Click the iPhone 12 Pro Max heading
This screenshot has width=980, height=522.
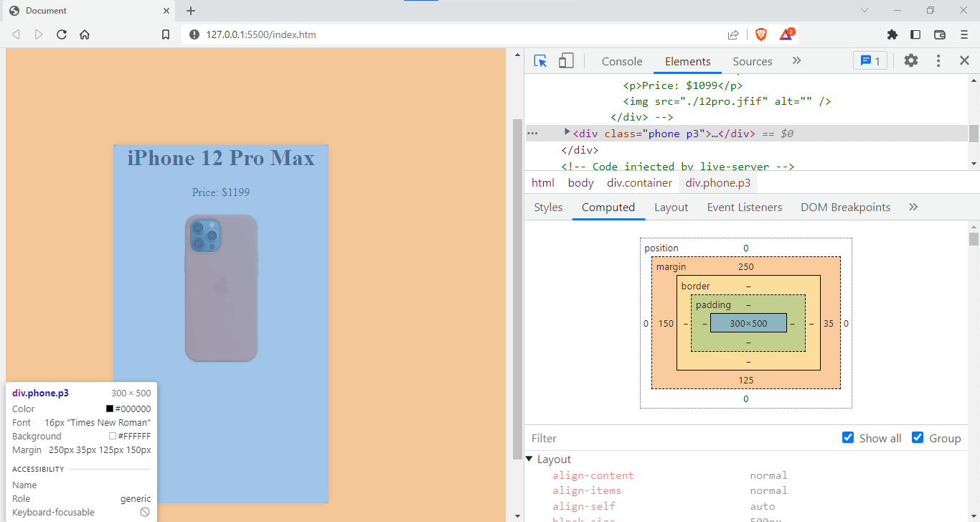pos(221,158)
